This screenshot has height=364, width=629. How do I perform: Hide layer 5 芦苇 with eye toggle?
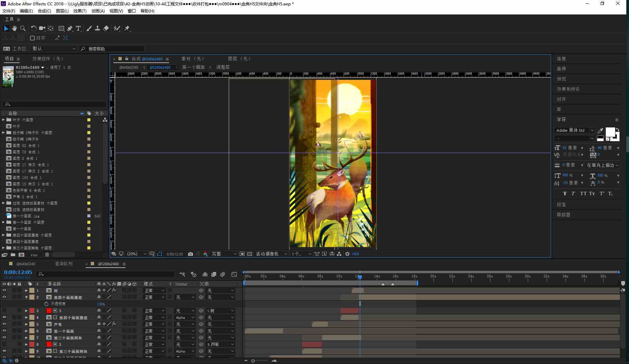pyautogui.click(x=4, y=324)
